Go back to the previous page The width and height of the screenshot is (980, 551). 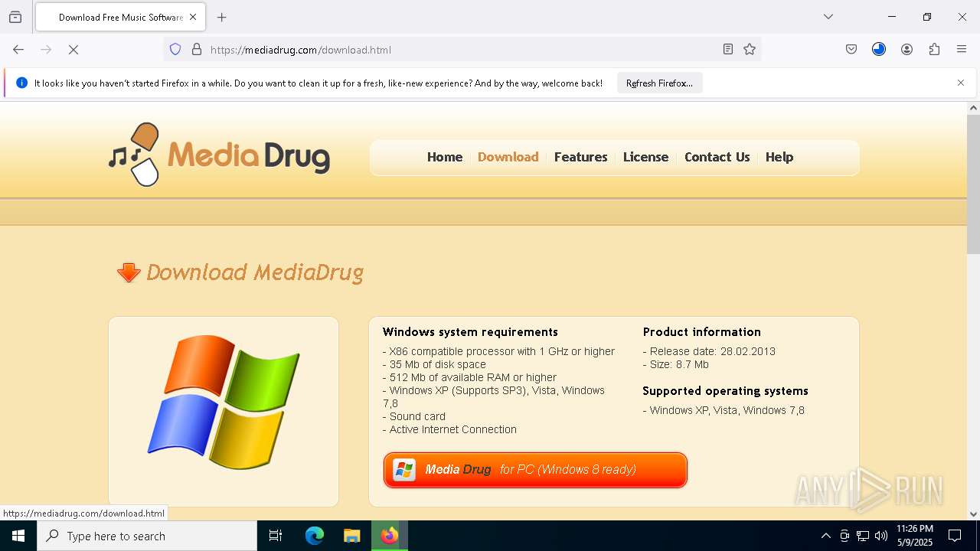point(18,49)
